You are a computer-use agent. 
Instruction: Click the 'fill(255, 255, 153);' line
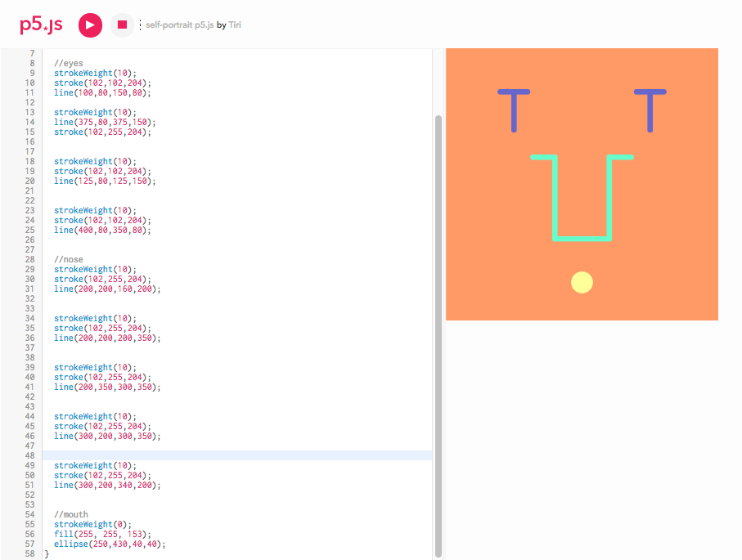point(103,534)
